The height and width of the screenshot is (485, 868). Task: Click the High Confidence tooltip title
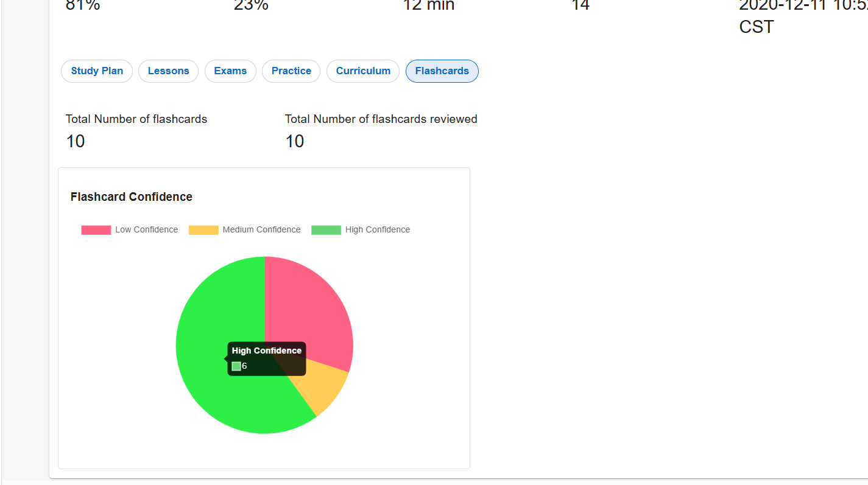[x=267, y=351]
